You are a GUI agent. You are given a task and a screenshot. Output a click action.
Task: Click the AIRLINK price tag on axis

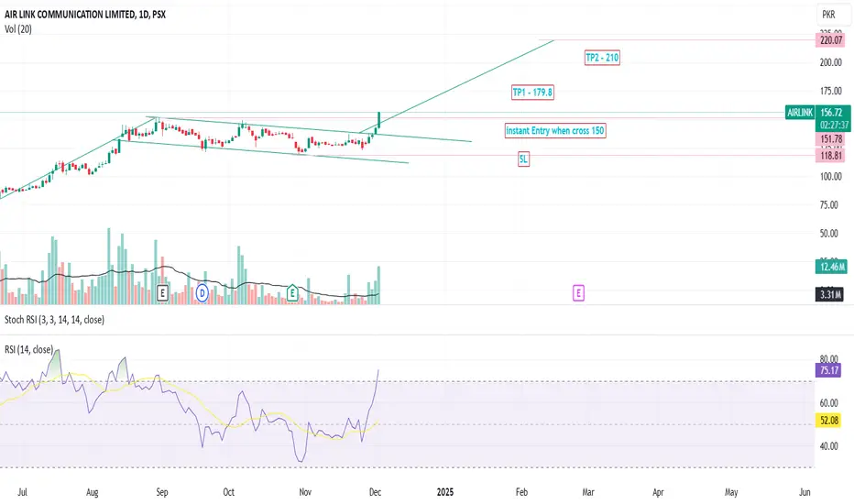(x=800, y=112)
